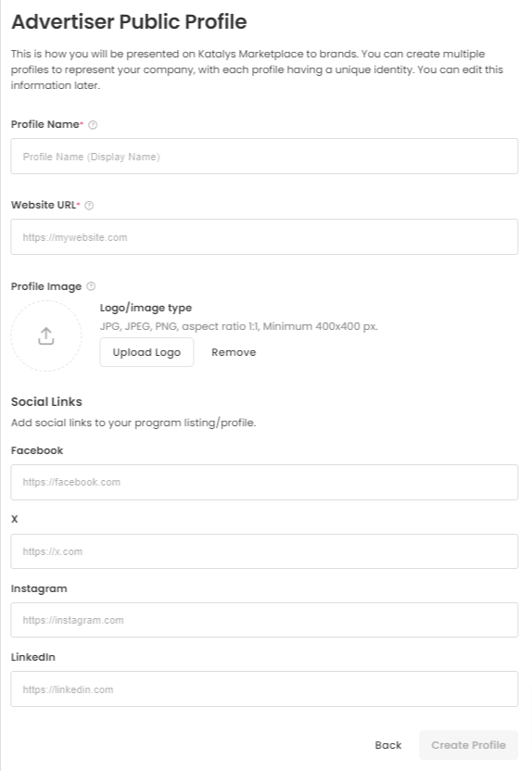The width and height of the screenshot is (532, 771).
Task: Focus the Profile Name display name field
Action: click(264, 157)
